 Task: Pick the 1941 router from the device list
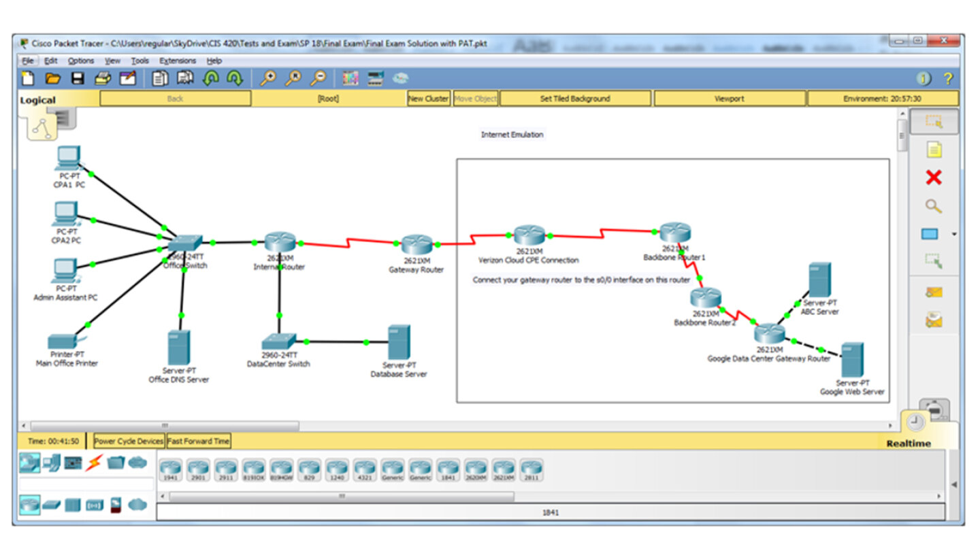[x=171, y=470]
